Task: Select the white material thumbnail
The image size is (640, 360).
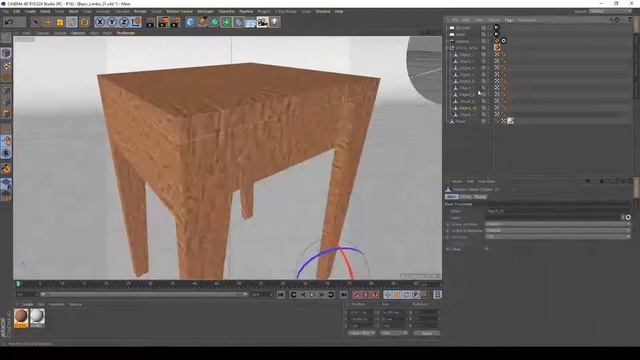Action: [37, 318]
